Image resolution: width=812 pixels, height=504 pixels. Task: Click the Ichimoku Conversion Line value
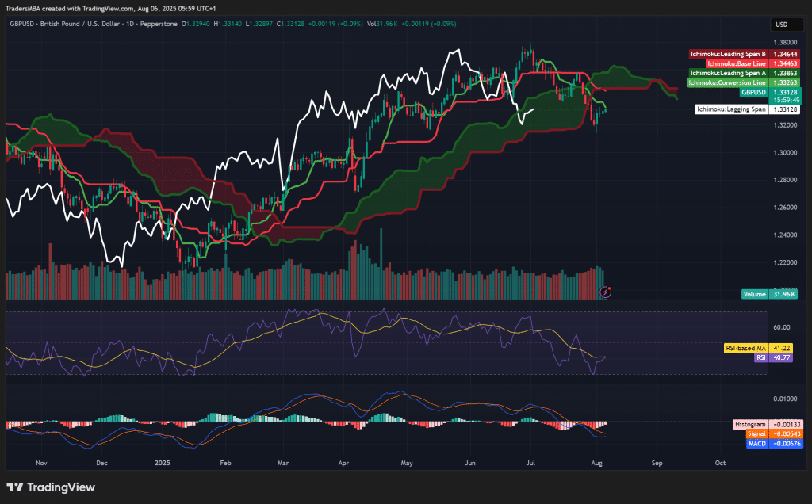click(786, 82)
